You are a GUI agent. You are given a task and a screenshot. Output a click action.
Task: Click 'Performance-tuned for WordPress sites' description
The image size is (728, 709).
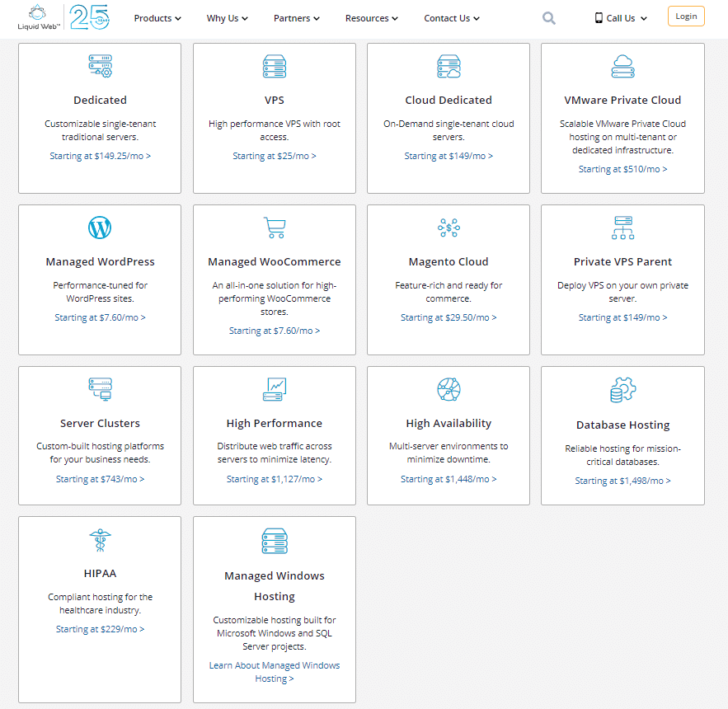point(100,292)
